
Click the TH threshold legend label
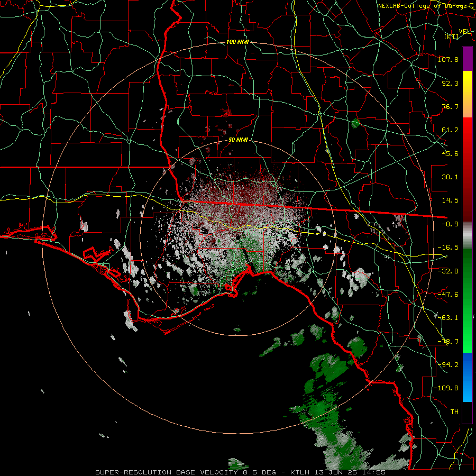[454, 412]
